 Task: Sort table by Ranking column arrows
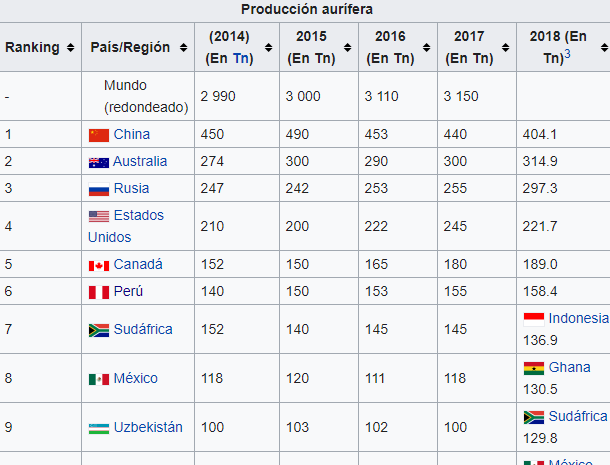pos(70,47)
